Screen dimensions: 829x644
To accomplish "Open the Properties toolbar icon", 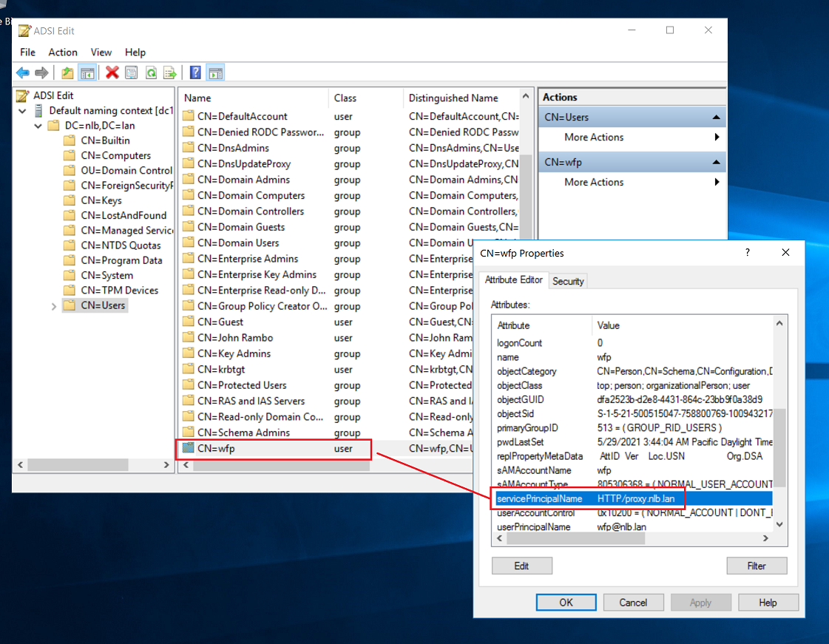I will click(x=132, y=72).
